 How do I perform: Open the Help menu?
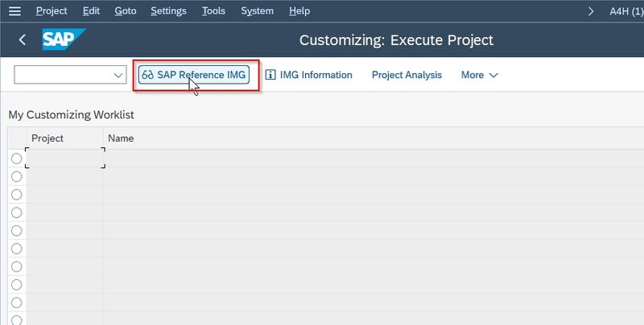pyautogui.click(x=299, y=11)
